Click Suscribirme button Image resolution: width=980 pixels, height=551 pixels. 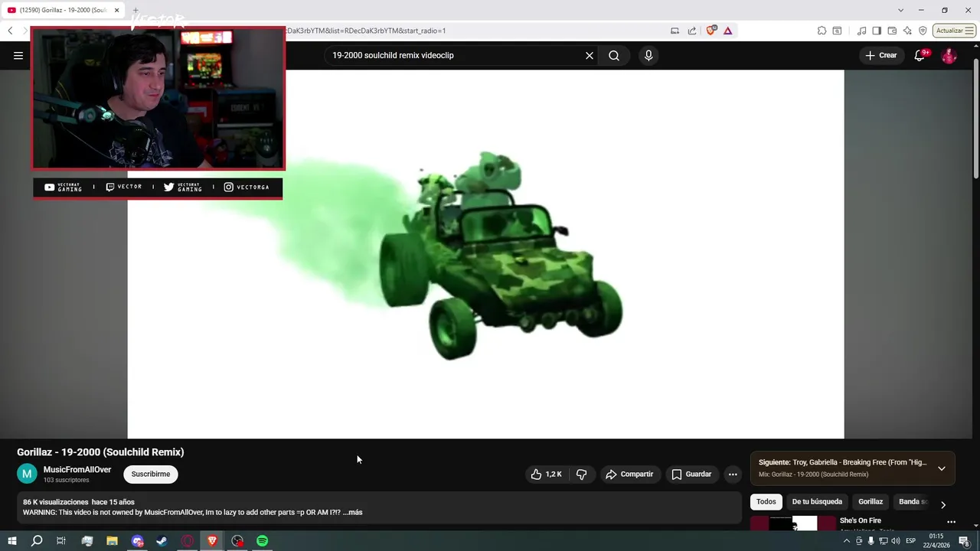pos(151,474)
